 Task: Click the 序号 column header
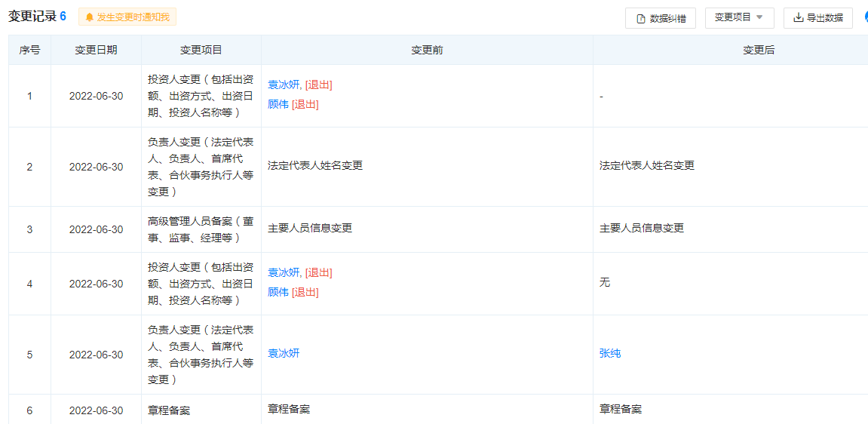[x=29, y=50]
